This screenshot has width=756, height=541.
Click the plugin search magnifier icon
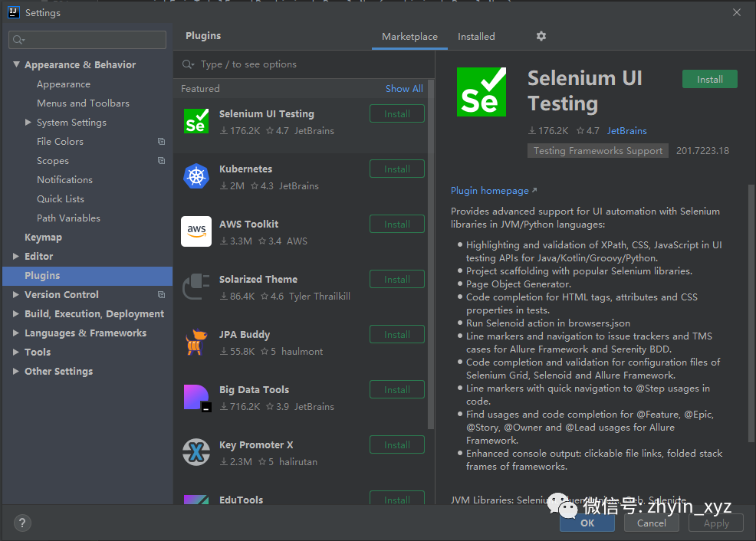tap(188, 64)
